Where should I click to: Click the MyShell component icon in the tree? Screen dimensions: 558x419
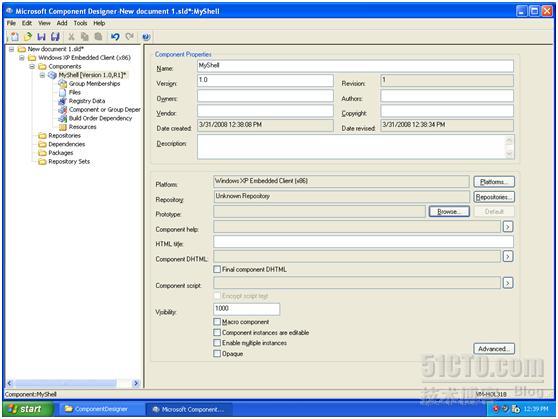click(52, 75)
